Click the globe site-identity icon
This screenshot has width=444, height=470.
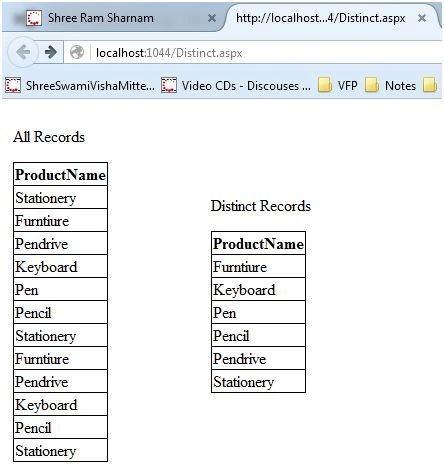pyautogui.click(x=77, y=52)
